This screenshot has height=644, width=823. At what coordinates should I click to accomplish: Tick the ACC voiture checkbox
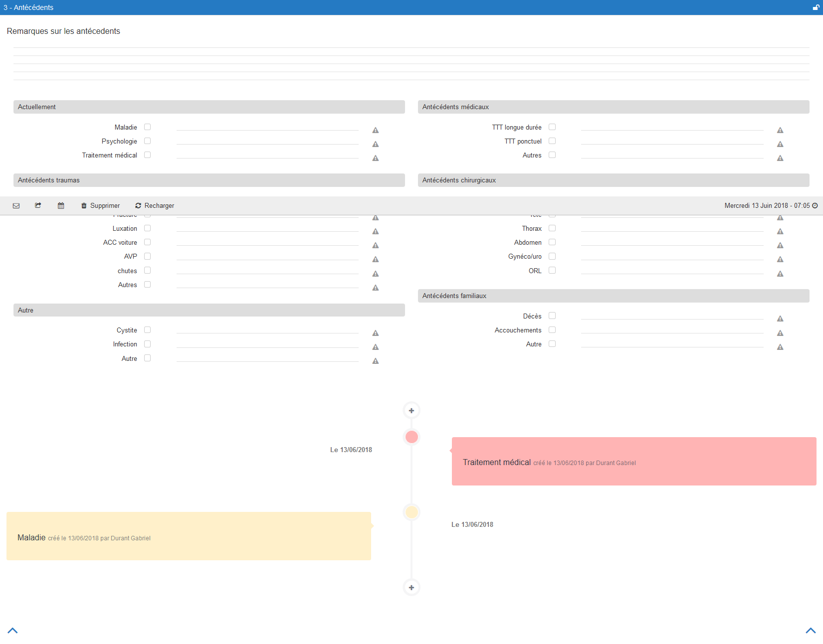(147, 242)
